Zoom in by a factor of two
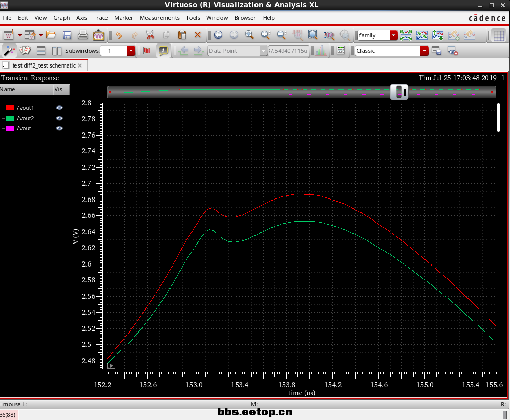This screenshot has height=420, width=510. click(x=266, y=35)
